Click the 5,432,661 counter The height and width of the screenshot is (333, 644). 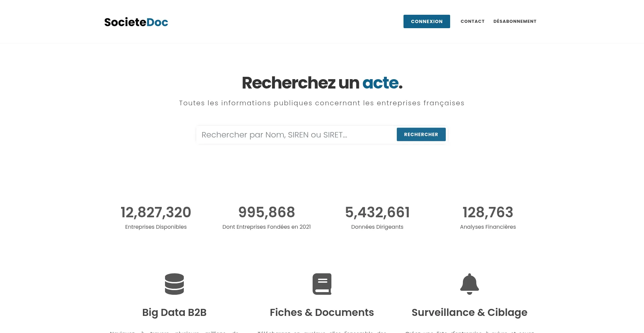pyautogui.click(x=377, y=212)
